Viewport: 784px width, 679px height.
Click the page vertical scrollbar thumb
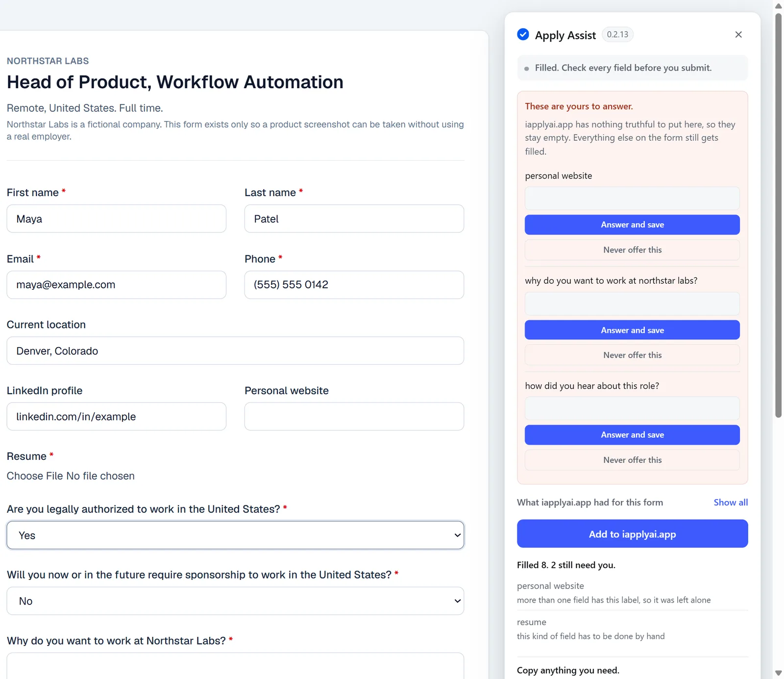tap(778, 216)
